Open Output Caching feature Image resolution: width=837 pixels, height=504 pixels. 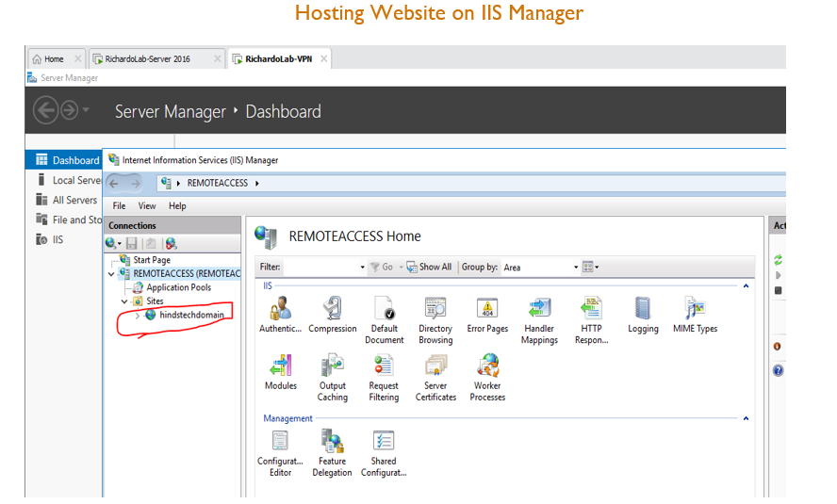(x=333, y=377)
